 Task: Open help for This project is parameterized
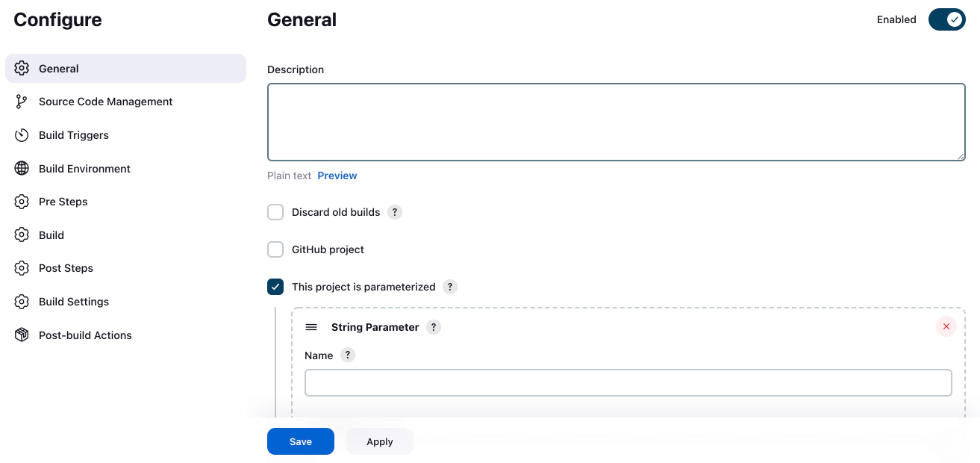click(x=449, y=287)
